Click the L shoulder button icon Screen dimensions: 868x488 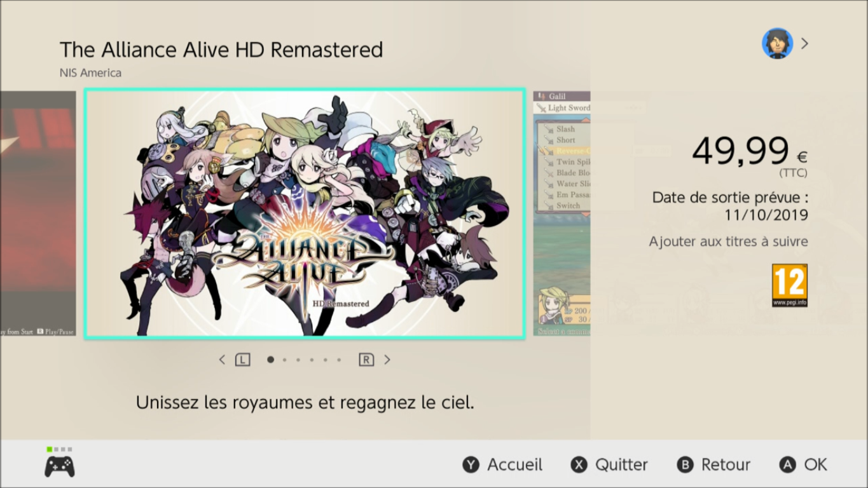click(x=242, y=360)
